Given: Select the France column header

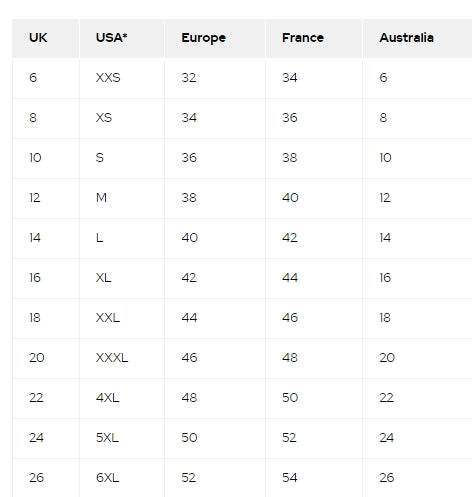Looking at the screenshot, I should [x=314, y=38].
